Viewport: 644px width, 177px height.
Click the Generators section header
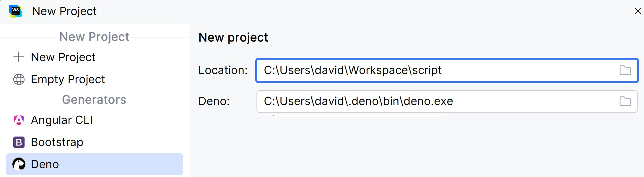pos(94,100)
